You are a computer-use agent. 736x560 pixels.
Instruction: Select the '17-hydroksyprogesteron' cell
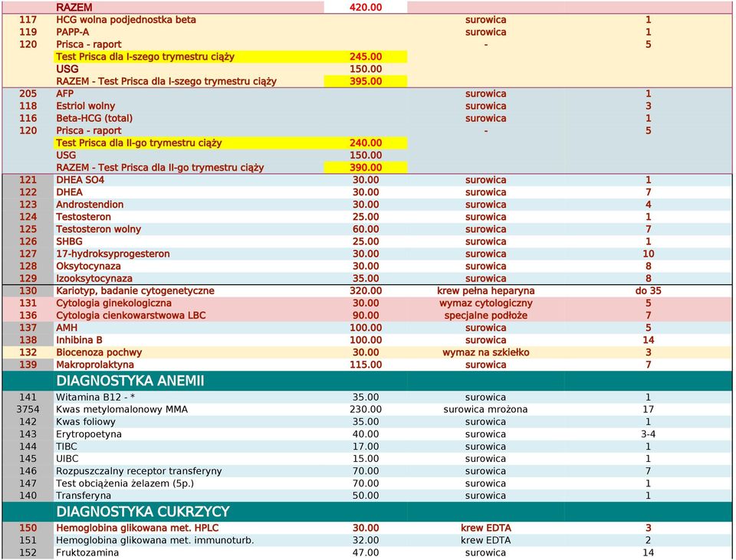point(113,254)
